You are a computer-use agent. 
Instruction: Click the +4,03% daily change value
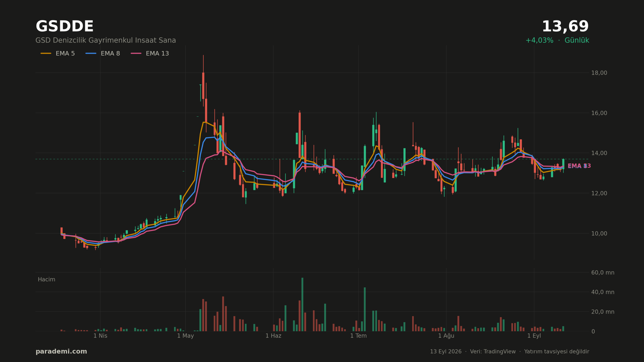[539, 41]
